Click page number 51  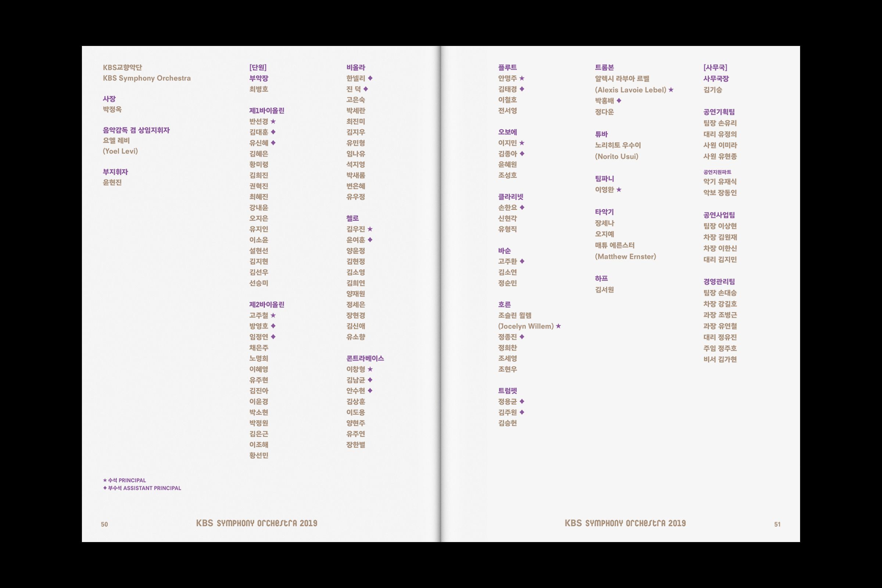coord(777,524)
